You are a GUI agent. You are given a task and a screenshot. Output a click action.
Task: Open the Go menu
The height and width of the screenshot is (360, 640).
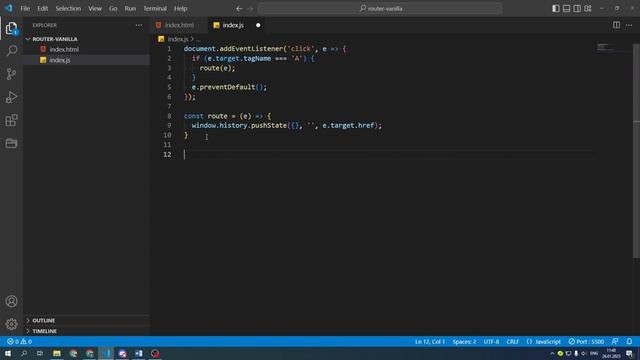tap(113, 9)
